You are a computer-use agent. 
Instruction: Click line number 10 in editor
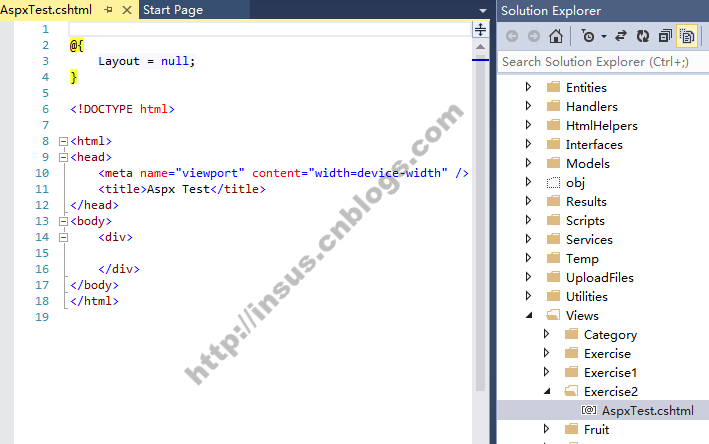[x=42, y=173]
